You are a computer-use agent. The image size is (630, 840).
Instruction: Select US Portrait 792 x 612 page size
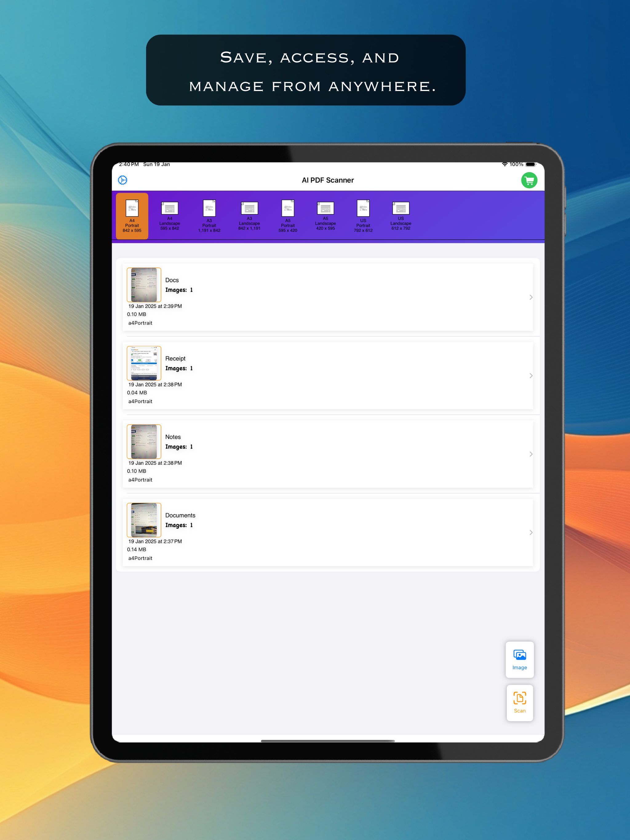coord(363,216)
